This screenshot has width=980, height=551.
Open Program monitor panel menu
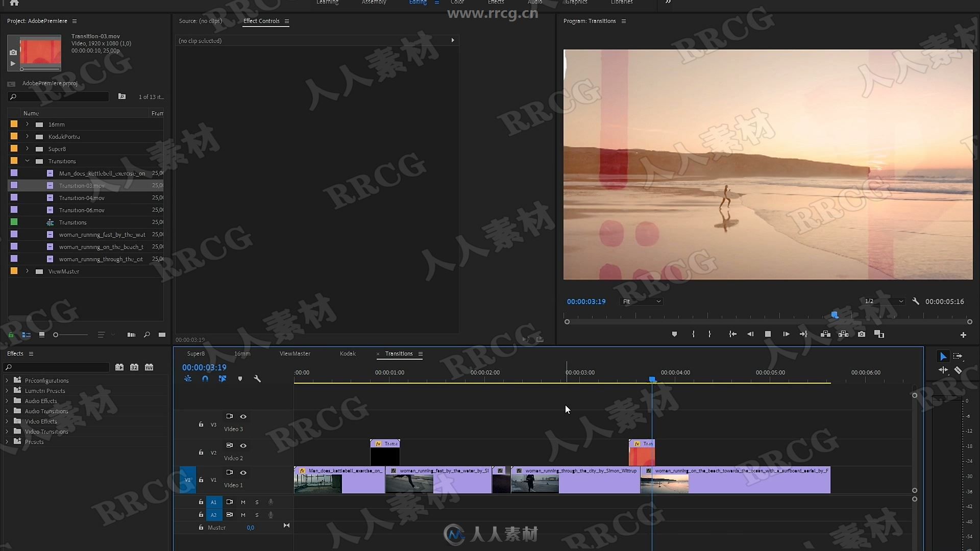pyautogui.click(x=623, y=21)
